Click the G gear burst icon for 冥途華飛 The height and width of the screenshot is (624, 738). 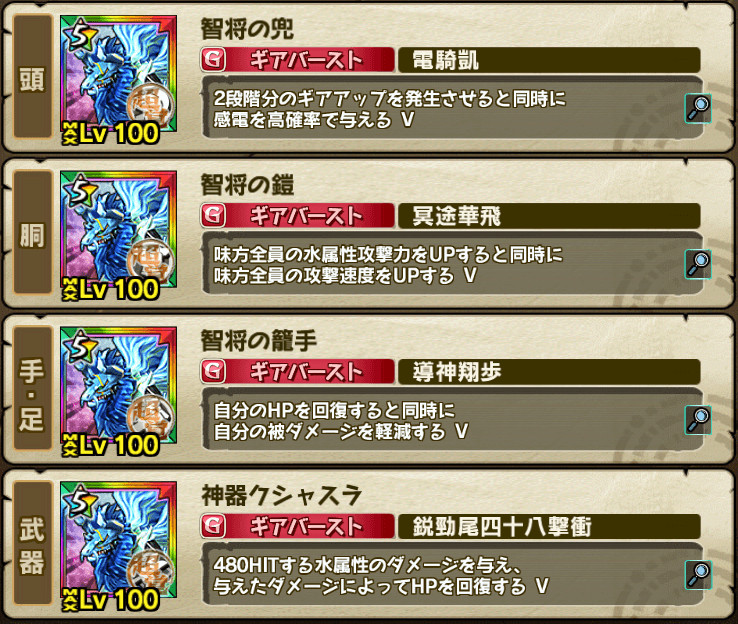coord(213,216)
